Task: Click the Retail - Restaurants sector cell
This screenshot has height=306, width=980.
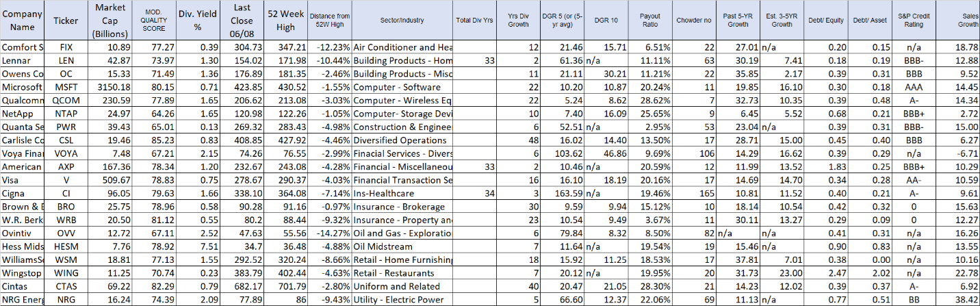Action: tap(402, 272)
